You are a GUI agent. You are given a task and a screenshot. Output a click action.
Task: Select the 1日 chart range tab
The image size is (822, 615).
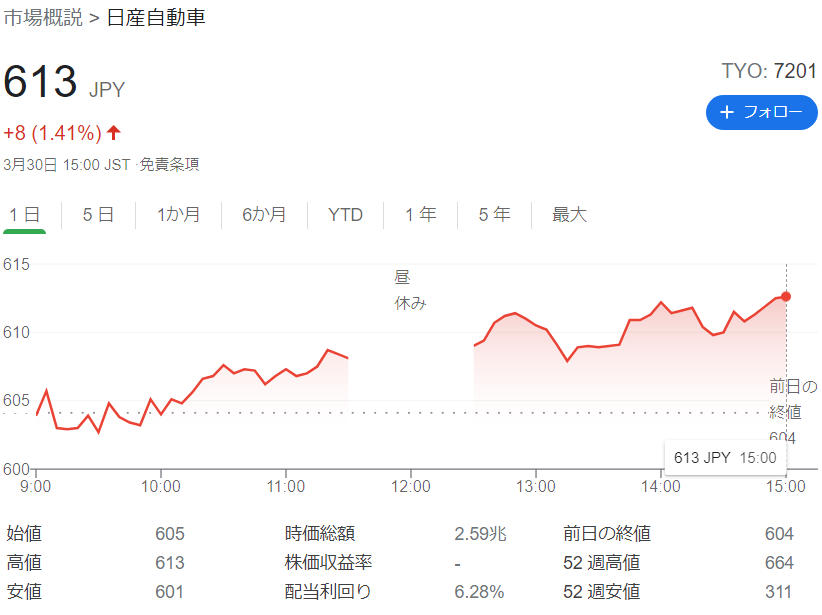pyautogui.click(x=25, y=215)
